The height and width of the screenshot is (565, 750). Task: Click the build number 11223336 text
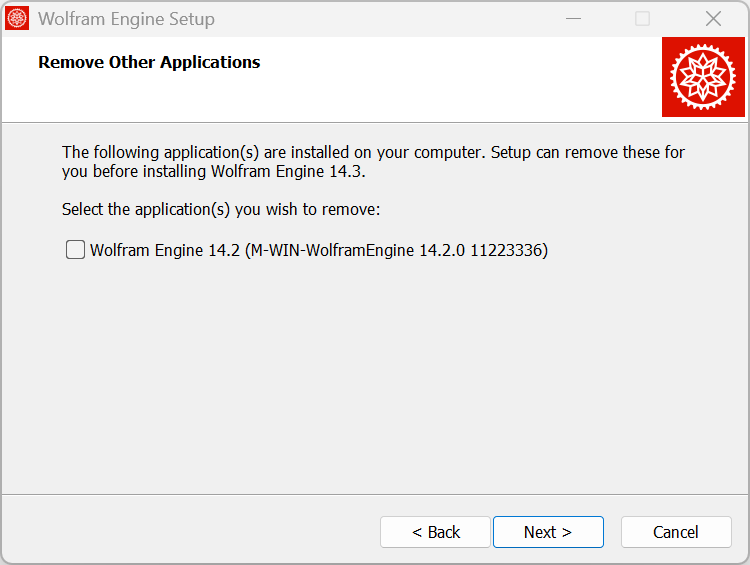(506, 250)
